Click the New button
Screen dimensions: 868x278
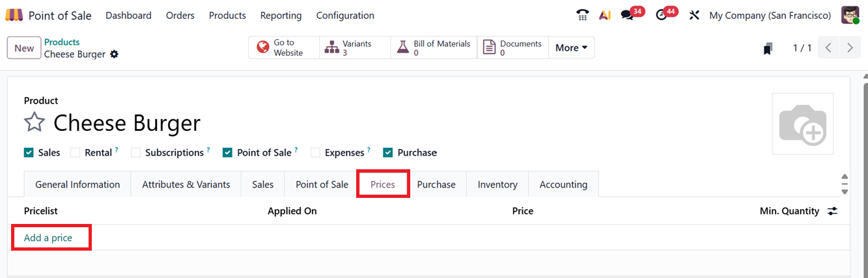pyautogui.click(x=24, y=48)
